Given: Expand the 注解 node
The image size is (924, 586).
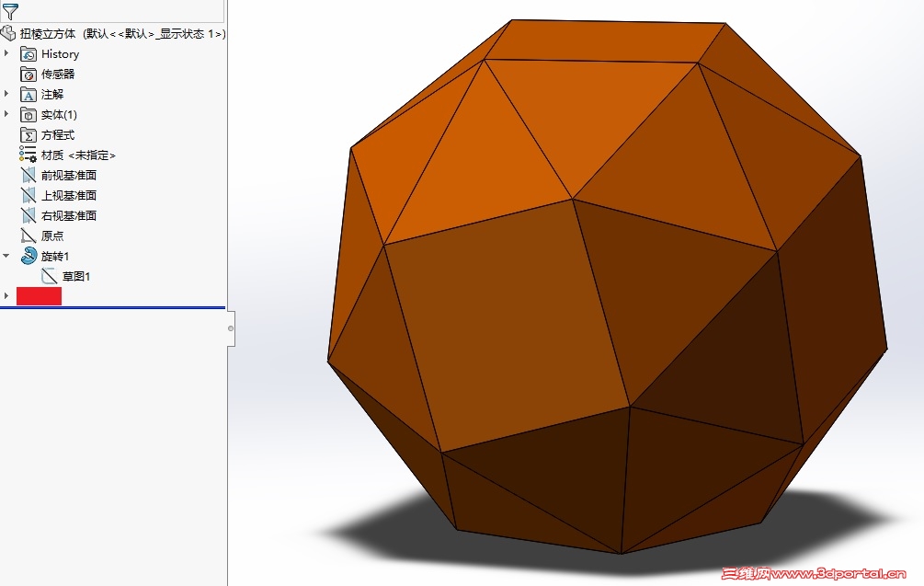Looking at the screenshot, I should [6, 94].
